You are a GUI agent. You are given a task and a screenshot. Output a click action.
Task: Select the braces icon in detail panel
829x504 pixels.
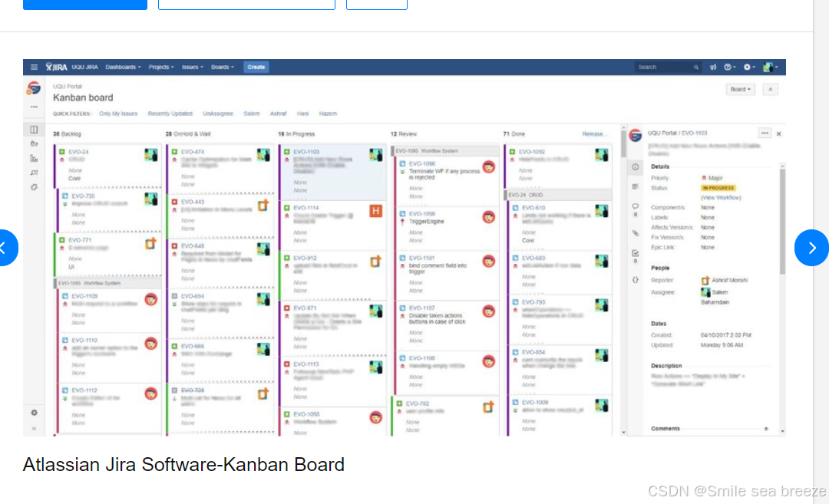point(635,280)
